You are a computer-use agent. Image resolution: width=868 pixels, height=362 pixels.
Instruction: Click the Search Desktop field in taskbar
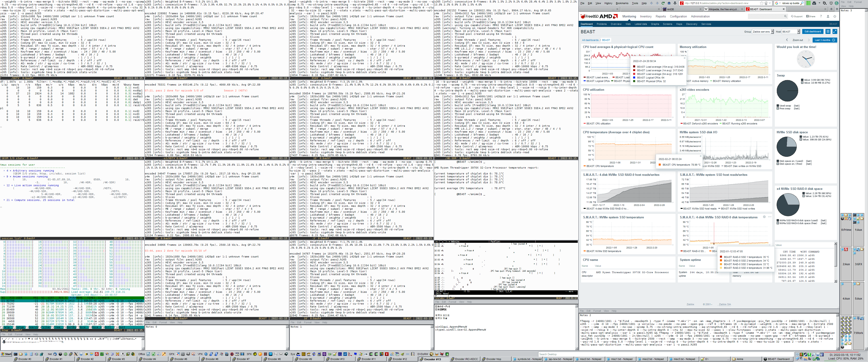pos(666,354)
